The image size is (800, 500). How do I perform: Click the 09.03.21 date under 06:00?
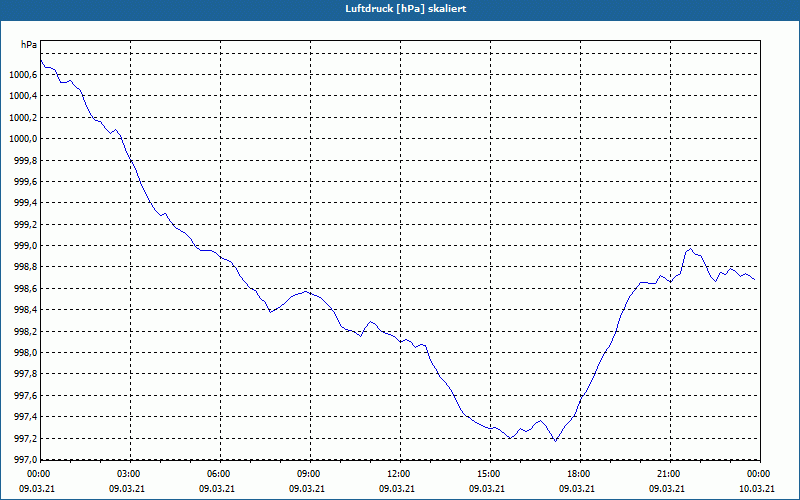pyautogui.click(x=216, y=489)
